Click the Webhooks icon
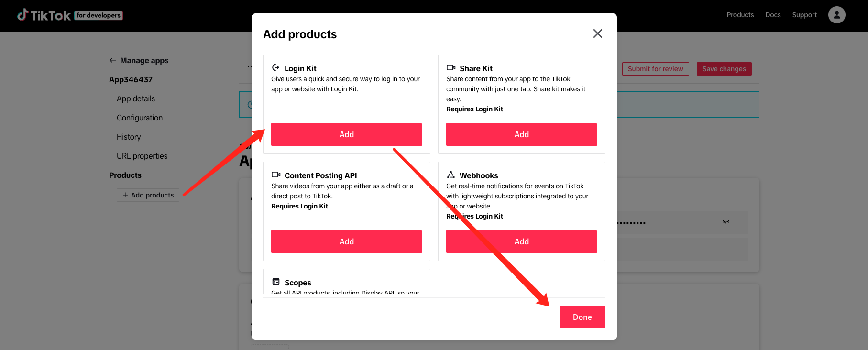The height and width of the screenshot is (350, 868). [x=451, y=175]
